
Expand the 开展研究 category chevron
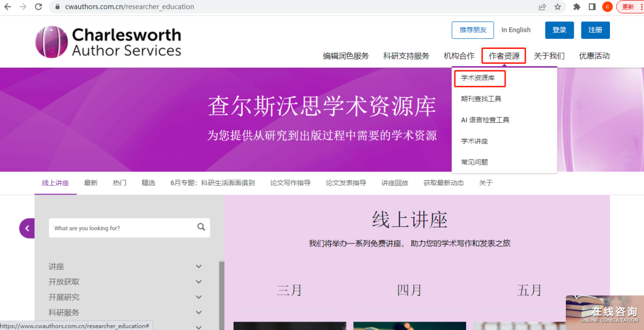point(199,297)
